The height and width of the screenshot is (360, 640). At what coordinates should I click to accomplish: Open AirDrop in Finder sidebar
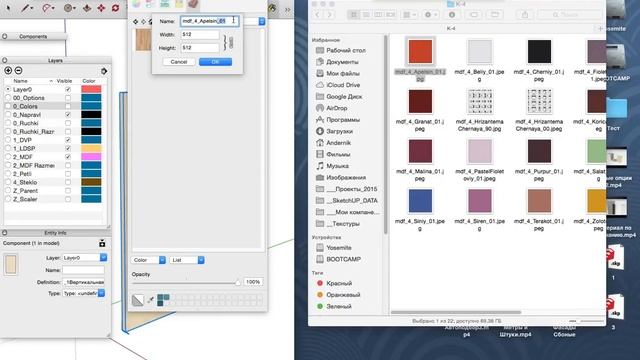pos(336,108)
